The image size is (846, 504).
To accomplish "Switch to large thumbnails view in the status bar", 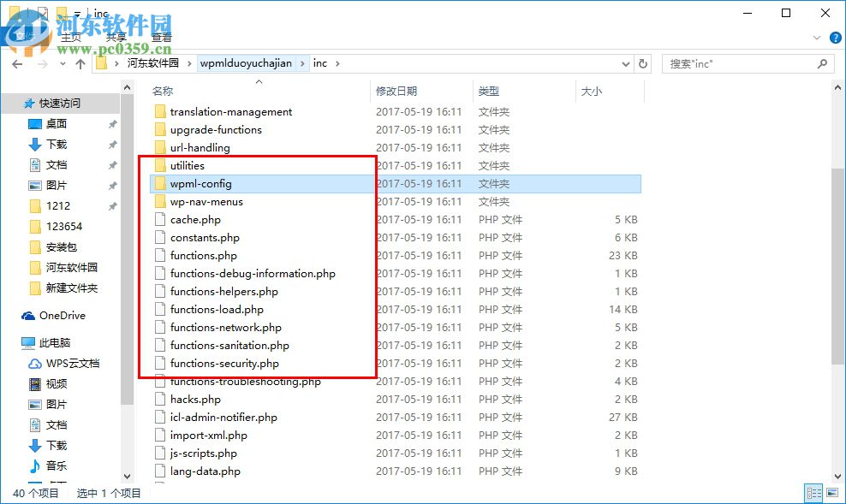I will (831, 492).
